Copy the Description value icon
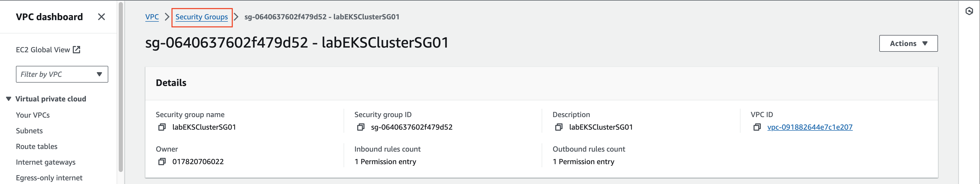Screen dimensions: 980x184 tap(559, 127)
